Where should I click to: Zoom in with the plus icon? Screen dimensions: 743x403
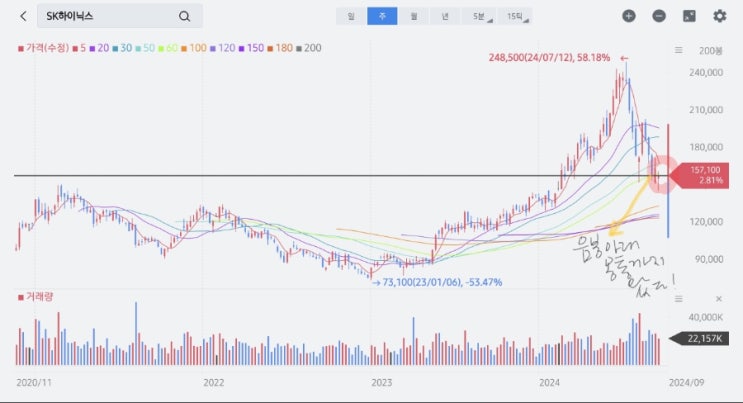coord(629,16)
